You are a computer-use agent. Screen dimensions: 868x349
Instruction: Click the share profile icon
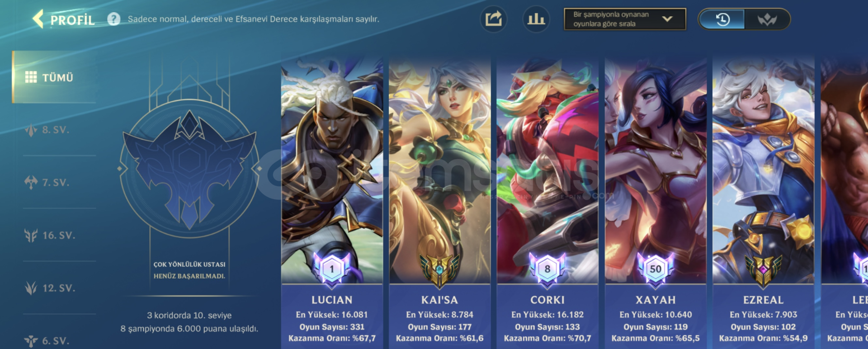(x=493, y=19)
